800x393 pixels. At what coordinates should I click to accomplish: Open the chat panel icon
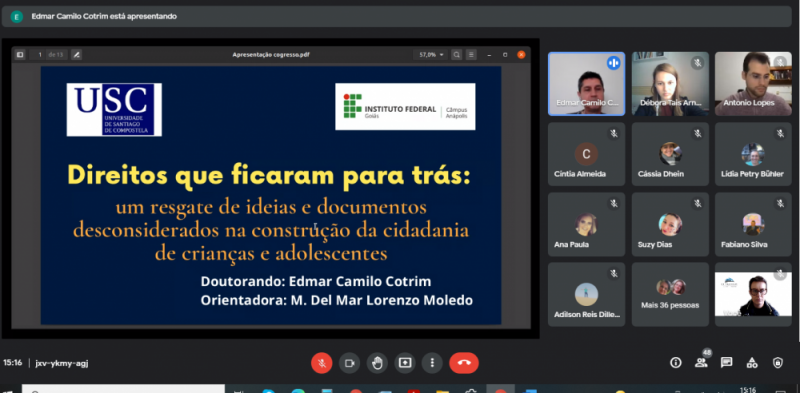click(727, 362)
